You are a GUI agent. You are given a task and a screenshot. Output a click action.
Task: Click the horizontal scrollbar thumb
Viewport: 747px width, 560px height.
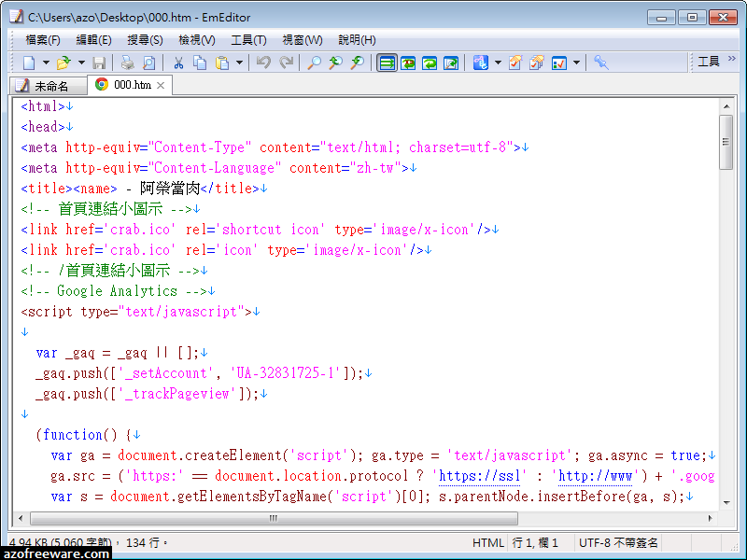pos(274,518)
